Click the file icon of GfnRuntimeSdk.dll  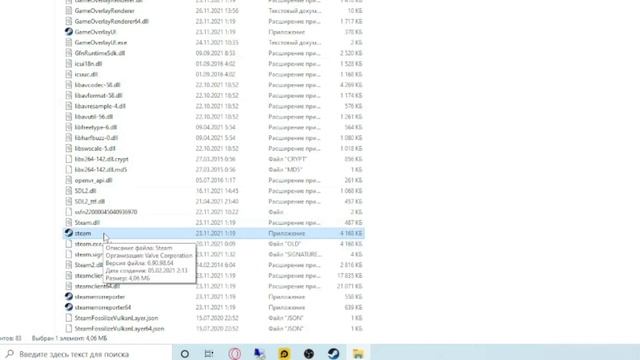coord(69,53)
